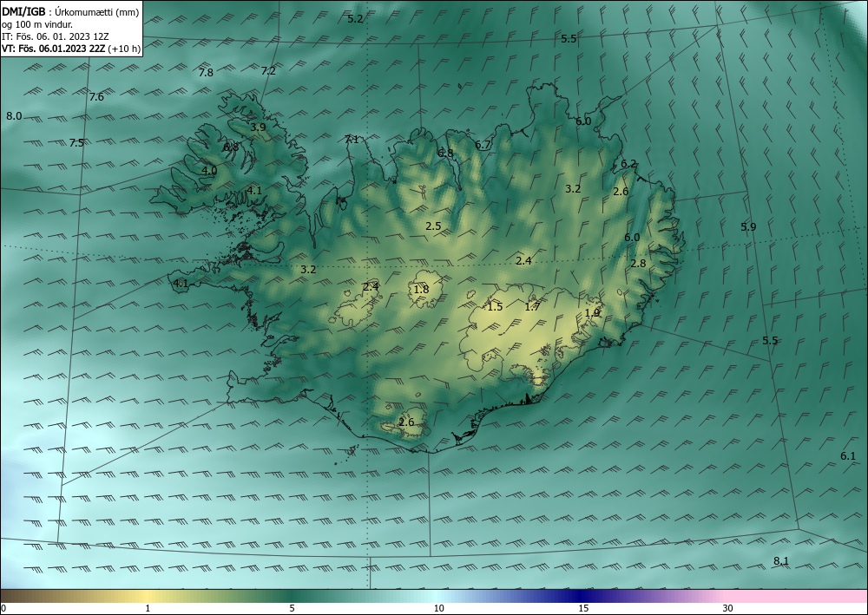Viewport: 868px width, 615px height.
Task: Select the 1.8 value on Hofsjökull glacier
Action: [421, 289]
